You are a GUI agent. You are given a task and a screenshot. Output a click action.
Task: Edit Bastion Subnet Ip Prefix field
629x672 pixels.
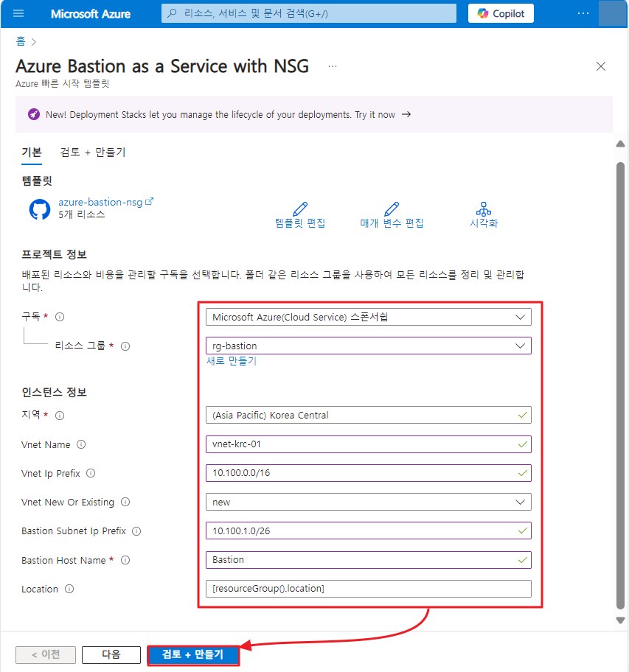(x=368, y=531)
